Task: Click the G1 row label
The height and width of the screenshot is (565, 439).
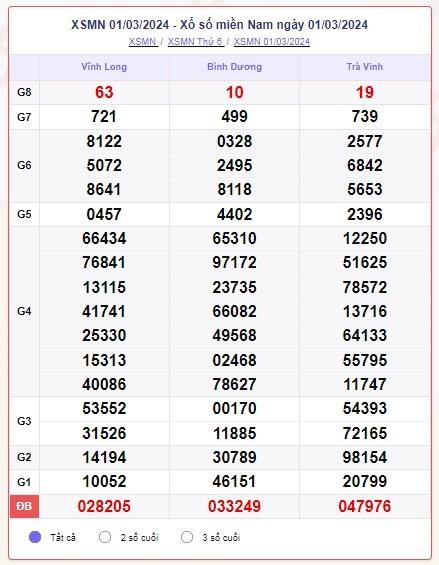Action: [24, 482]
